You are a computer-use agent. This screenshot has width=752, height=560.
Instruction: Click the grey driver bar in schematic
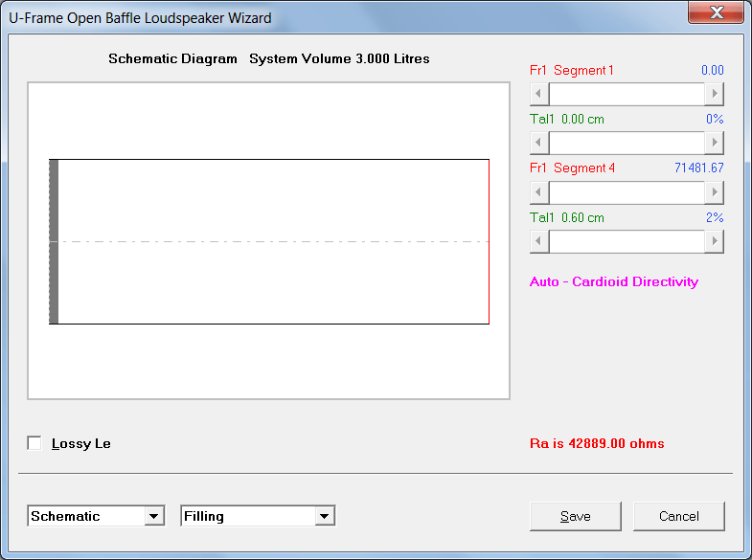click(x=54, y=241)
